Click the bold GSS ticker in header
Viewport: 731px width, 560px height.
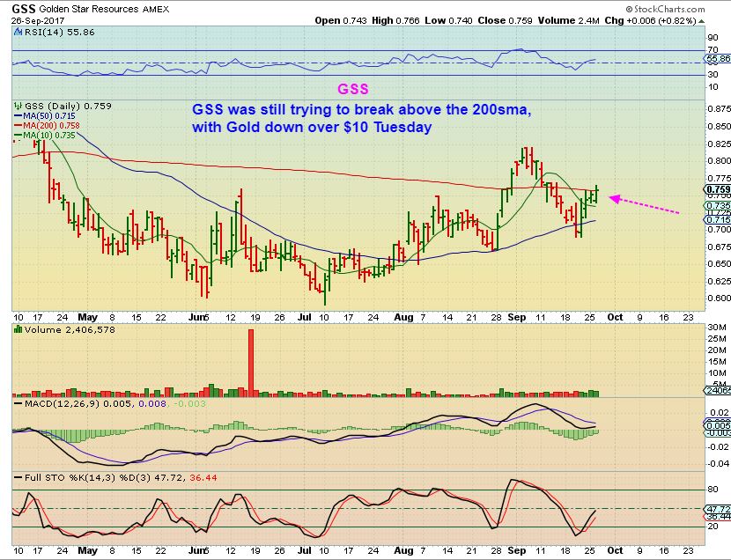[x=23, y=9]
